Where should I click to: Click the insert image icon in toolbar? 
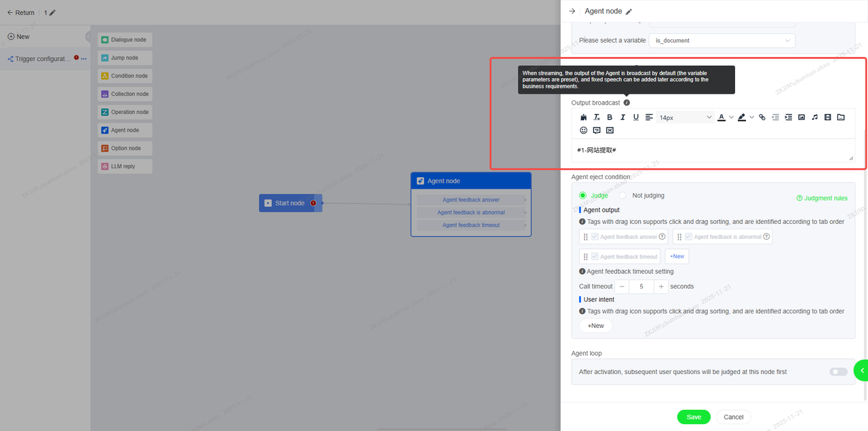click(802, 117)
